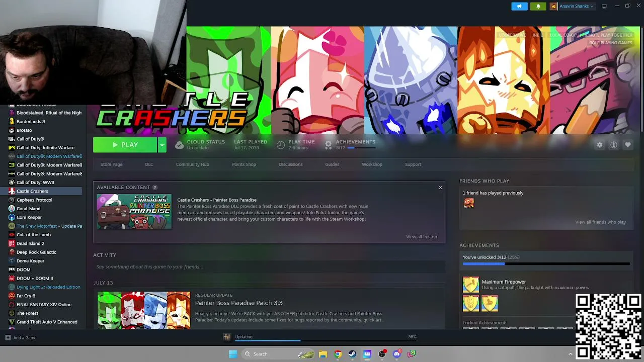Image resolution: width=644 pixels, height=362 pixels.
Task: Go to the Community Hub tab
Action: click(192, 164)
